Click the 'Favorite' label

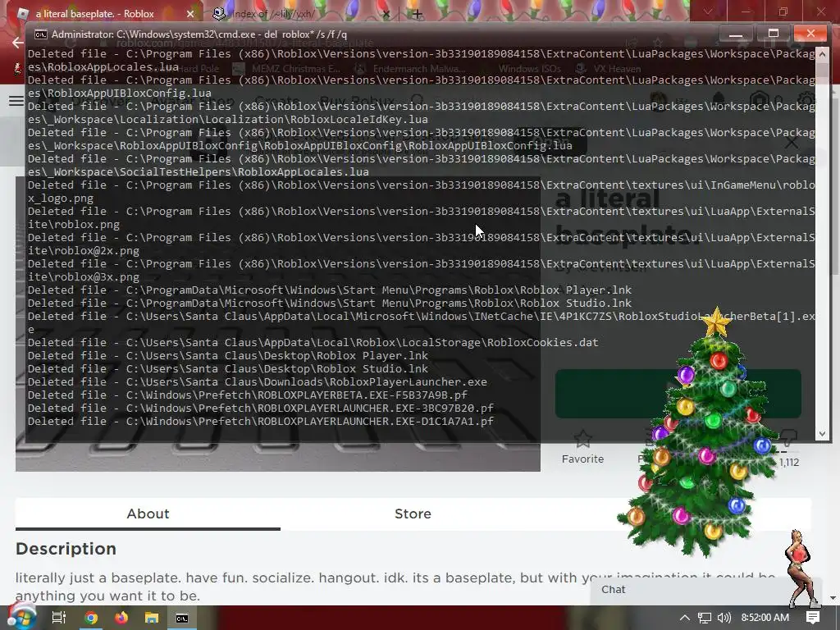pyautogui.click(x=582, y=459)
